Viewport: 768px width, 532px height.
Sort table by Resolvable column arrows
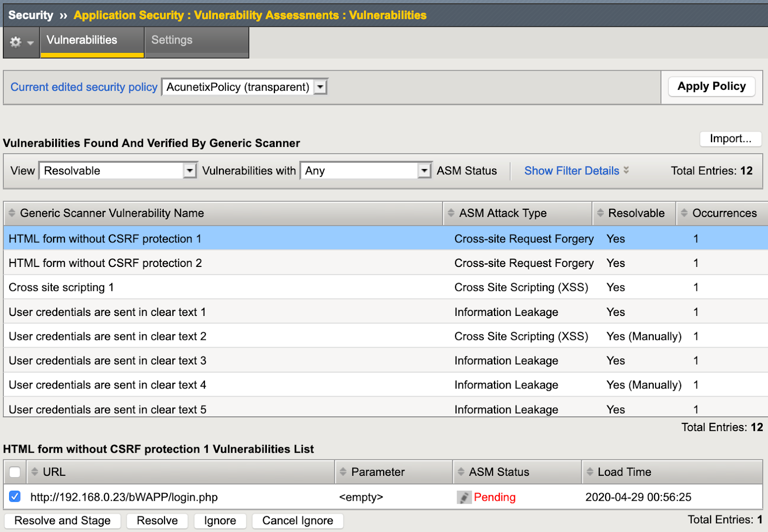coord(600,213)
